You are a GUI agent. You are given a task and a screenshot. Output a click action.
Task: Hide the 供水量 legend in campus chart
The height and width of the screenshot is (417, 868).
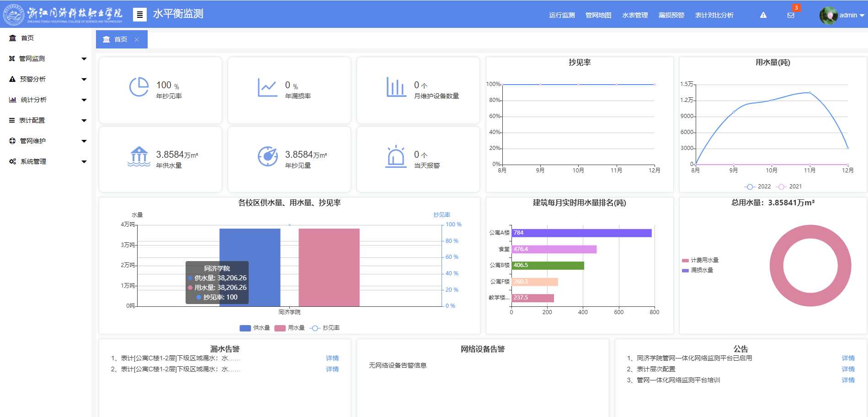(x=253, y=328)
